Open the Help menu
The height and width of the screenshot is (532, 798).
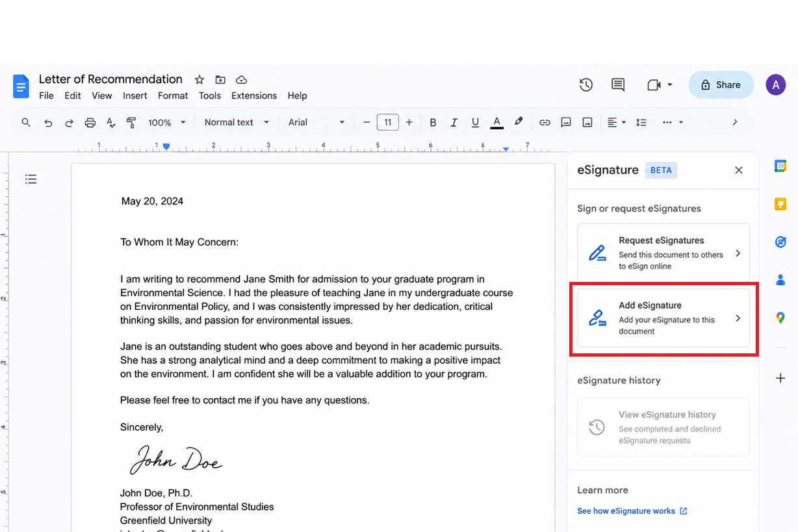point(297,95)
